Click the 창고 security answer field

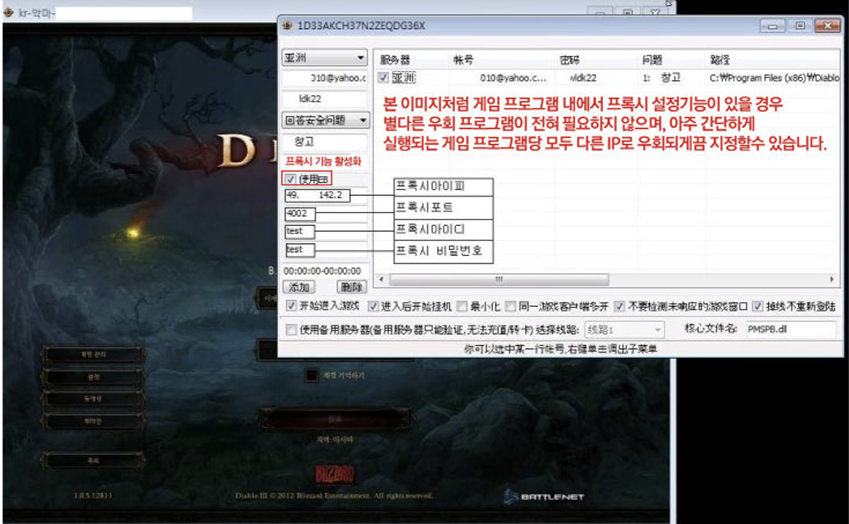click(x=324, y=142)
